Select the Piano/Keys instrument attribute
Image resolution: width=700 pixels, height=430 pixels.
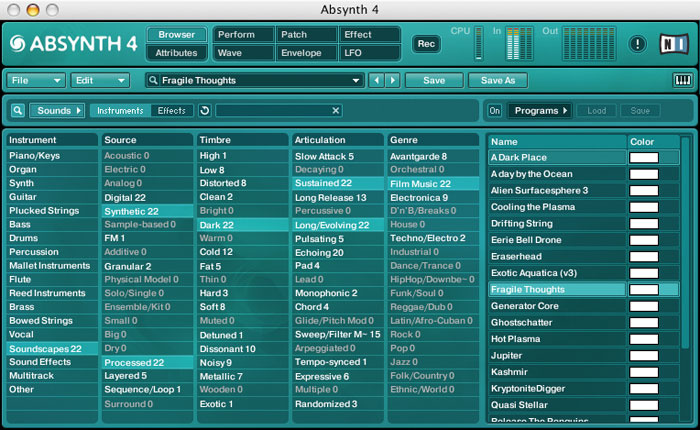pyautogui.click(x=52, y=155)
